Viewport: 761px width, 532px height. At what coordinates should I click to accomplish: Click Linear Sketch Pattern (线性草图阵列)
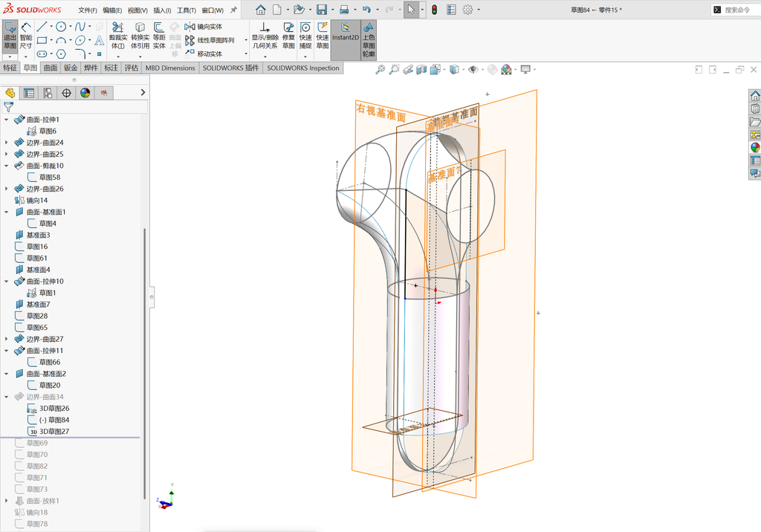click(210, 40)
